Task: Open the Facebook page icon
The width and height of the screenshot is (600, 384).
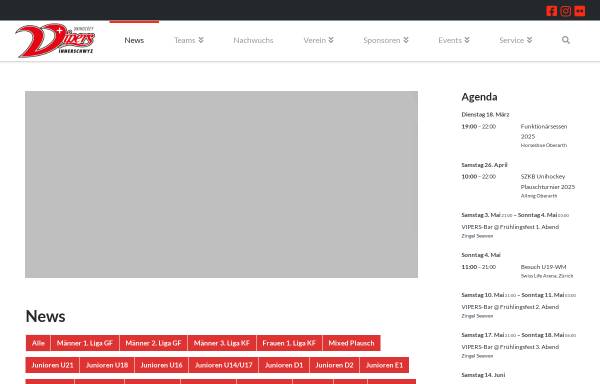Action: (551, 11)
